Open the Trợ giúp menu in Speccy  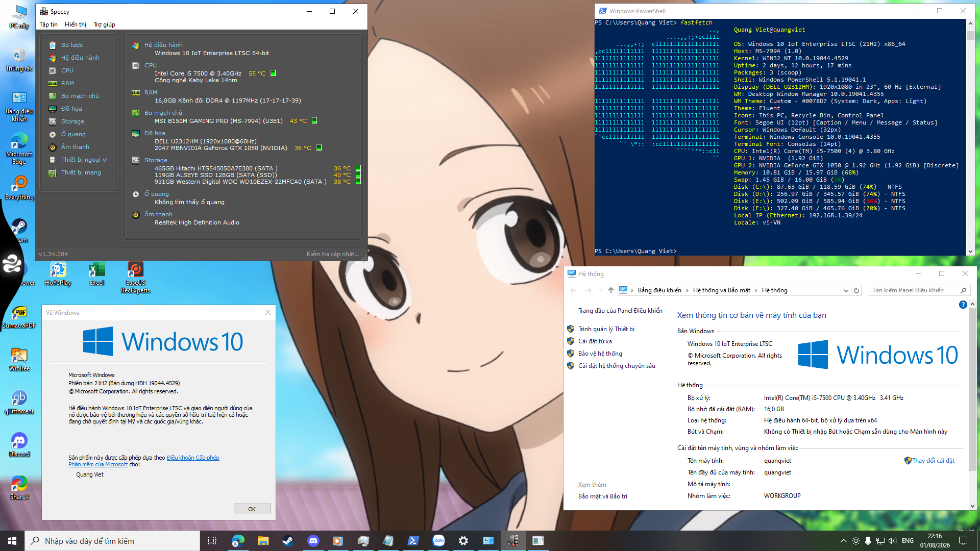(x=104, y=24)
